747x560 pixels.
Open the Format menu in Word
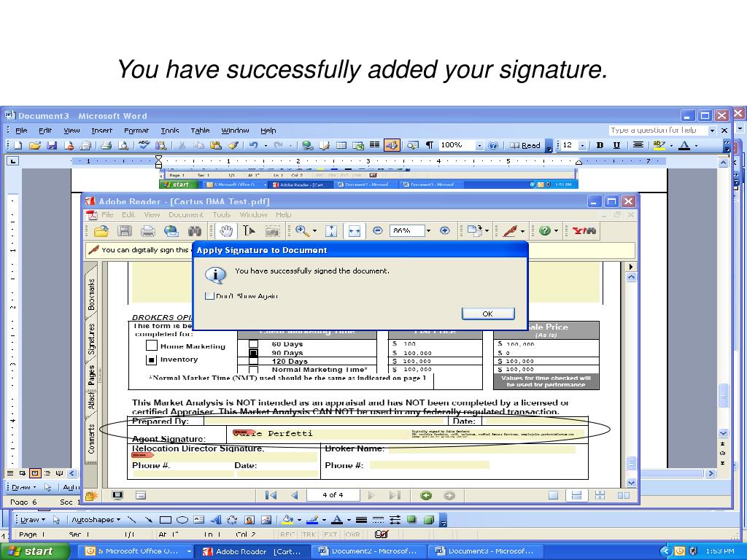tap(136, 131)
